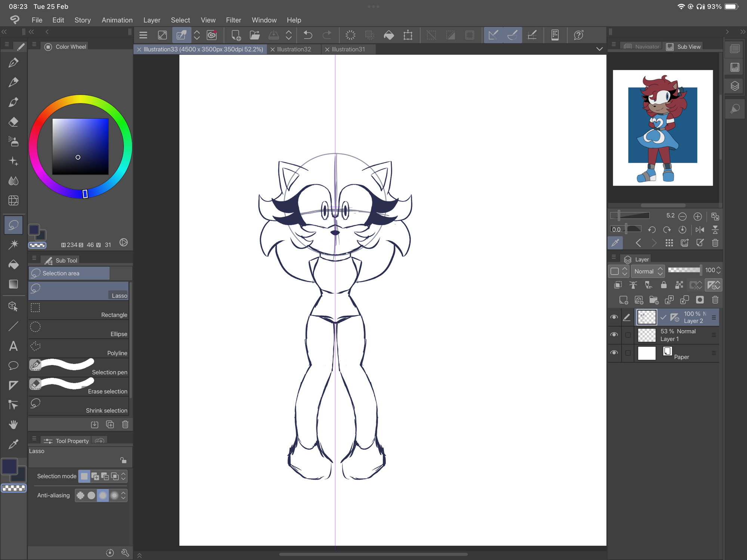Switch to the Illustration32 tab
The width and height of the screenshot is (747, 560).
294,49
